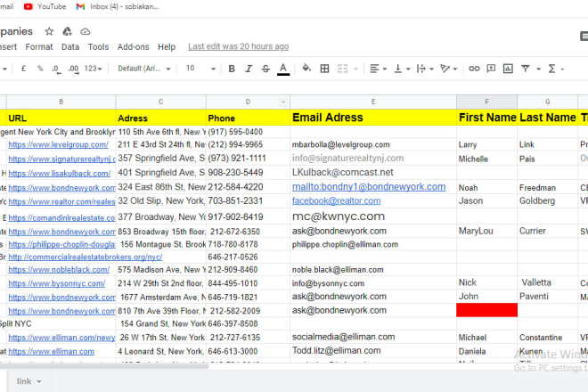
Task: Decrease decimal places
Action: [56, 69]
